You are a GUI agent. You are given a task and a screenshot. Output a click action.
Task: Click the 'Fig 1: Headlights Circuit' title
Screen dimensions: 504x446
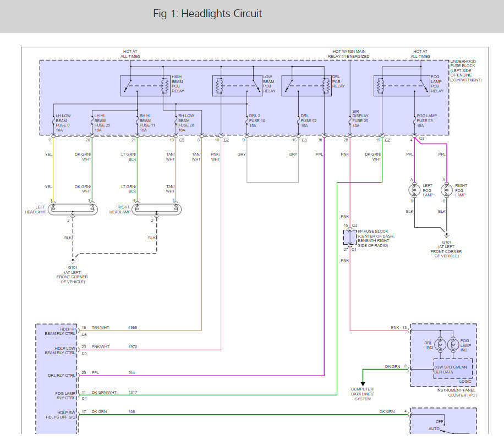coord(207,14)
